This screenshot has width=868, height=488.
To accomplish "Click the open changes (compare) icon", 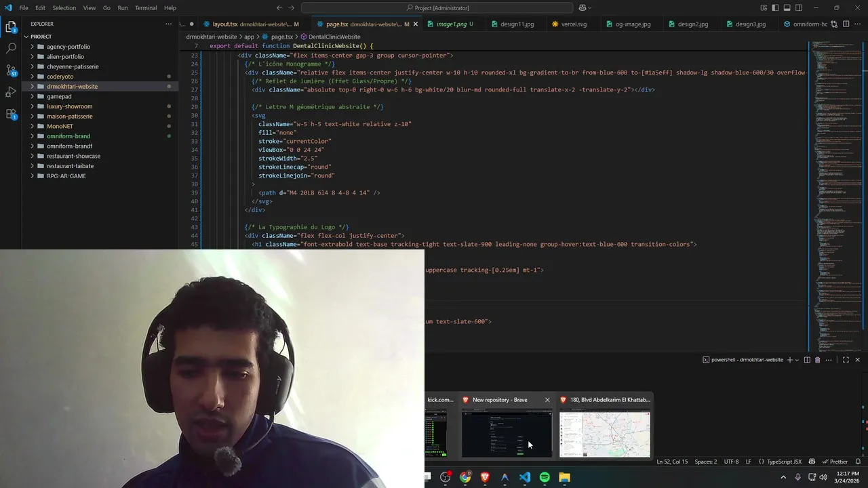I will point(835,24).
